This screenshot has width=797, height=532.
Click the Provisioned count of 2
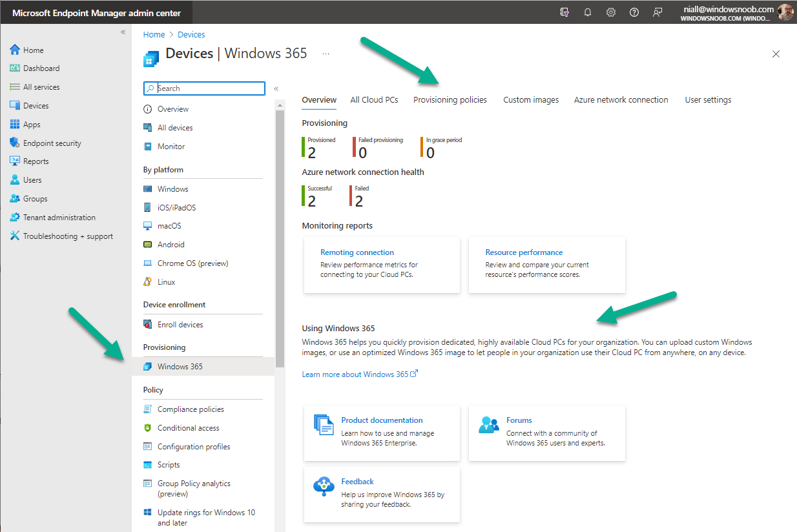(x=312, y=152)
